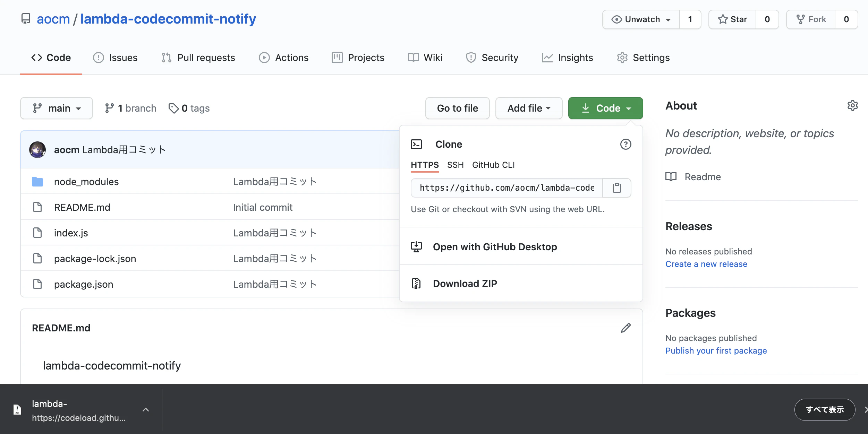
Task: Click the pencil icon to edit README.md
Action: 626,328
